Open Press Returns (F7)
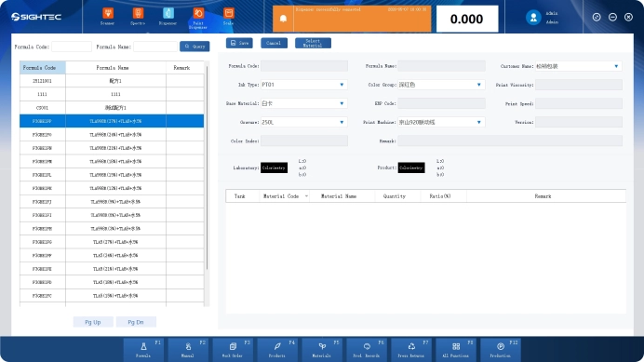This screenshot has width=644, height=362. [x=411, y=349]
